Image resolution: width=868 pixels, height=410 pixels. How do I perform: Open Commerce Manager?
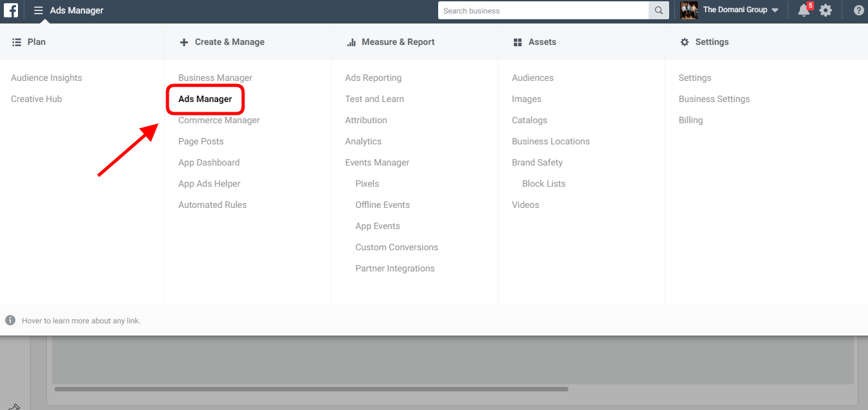[219, 120]
